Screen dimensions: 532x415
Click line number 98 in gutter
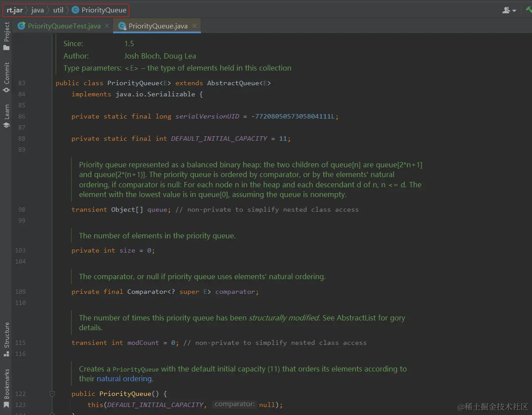point(22,209)
